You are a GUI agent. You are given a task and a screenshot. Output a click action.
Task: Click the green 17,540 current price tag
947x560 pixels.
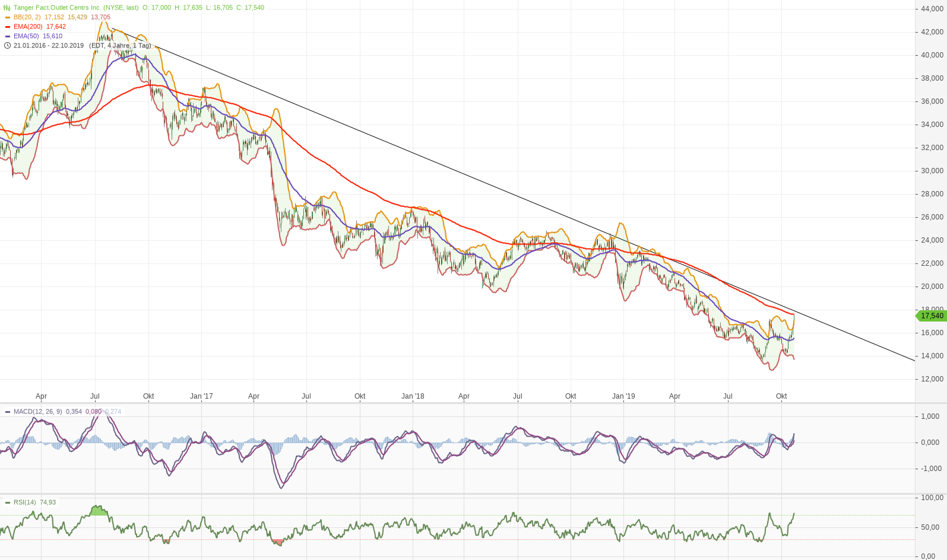[x=931, y=316]
